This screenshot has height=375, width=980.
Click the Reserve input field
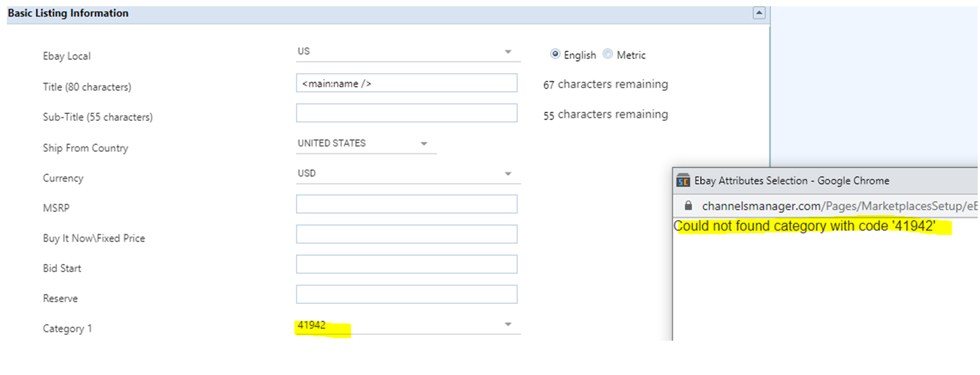[407, 294]
